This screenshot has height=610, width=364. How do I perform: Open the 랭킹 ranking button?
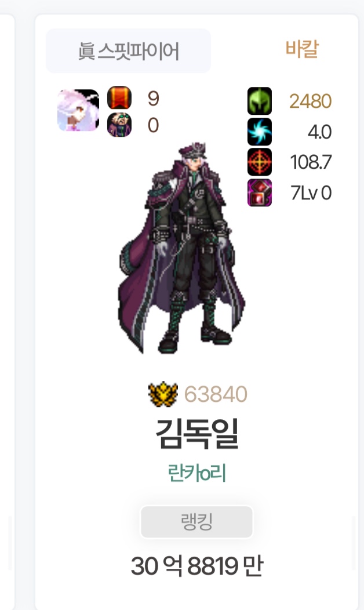(196, 522)
